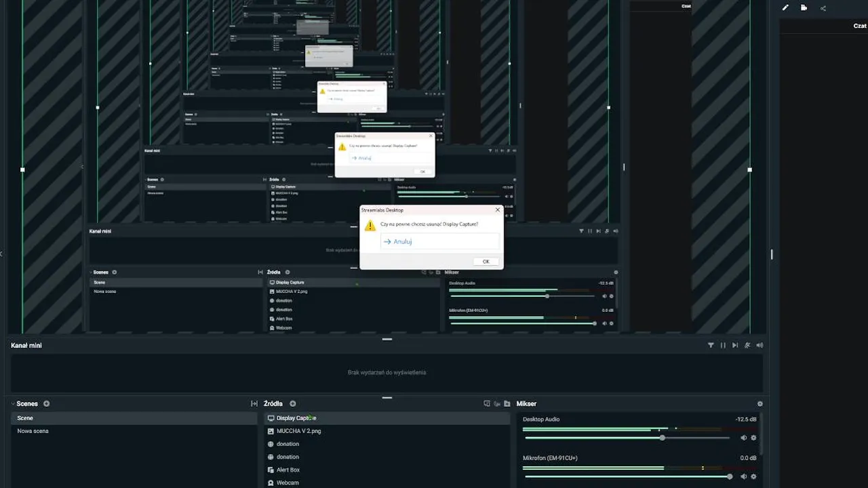Pause the Kanał mini event queue
The height and width of the screenshot is (488, 868).
click(x=723, y=345)
